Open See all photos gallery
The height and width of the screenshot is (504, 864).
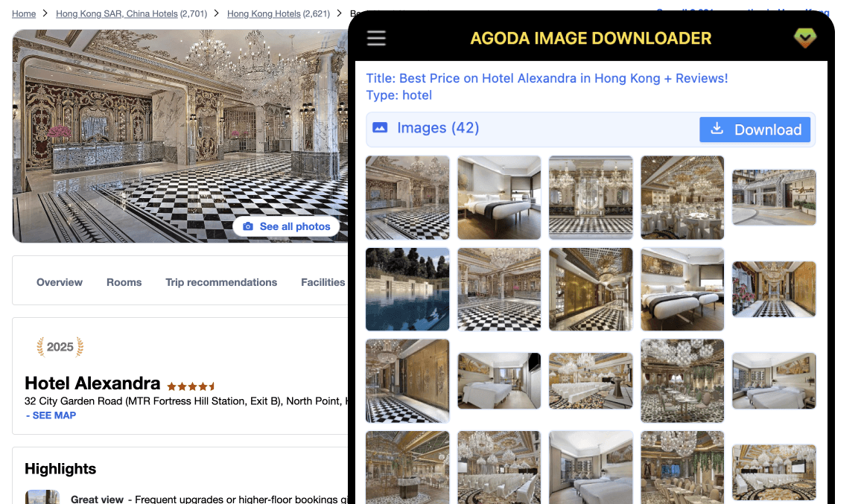[287, 226]
